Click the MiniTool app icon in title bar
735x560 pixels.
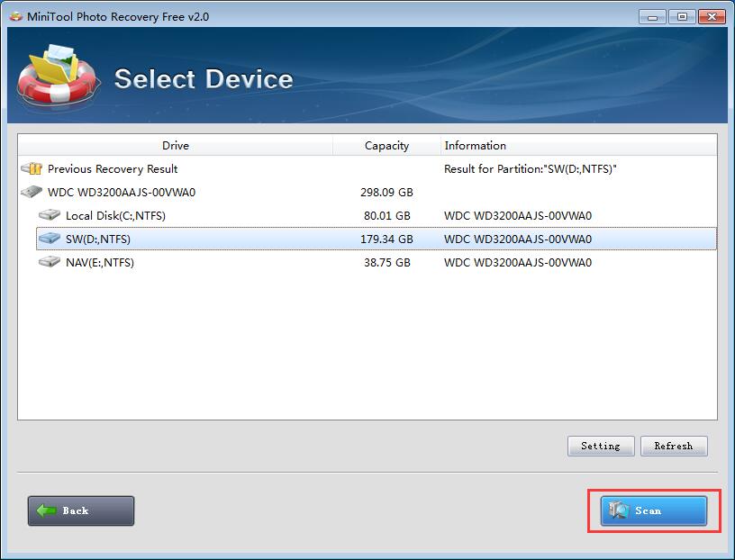coord(16,16)
